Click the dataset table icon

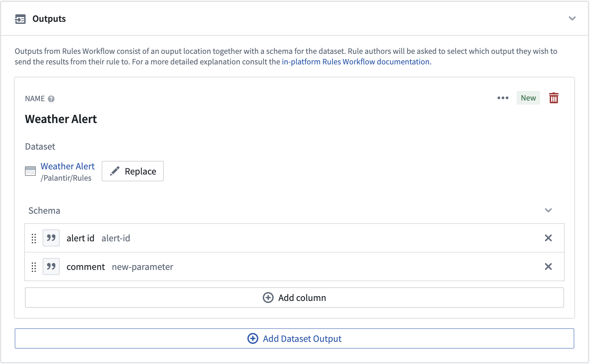pyautogui.click(x=30, y=171)
